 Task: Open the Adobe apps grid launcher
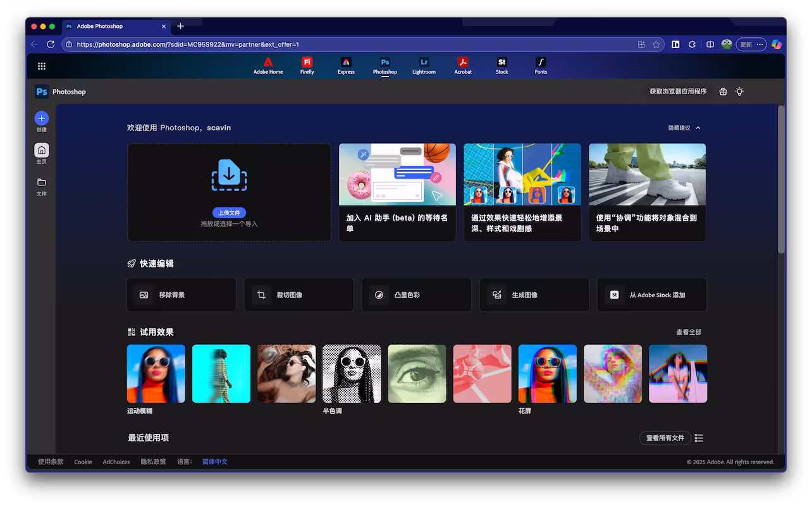(x=41, y=66)
